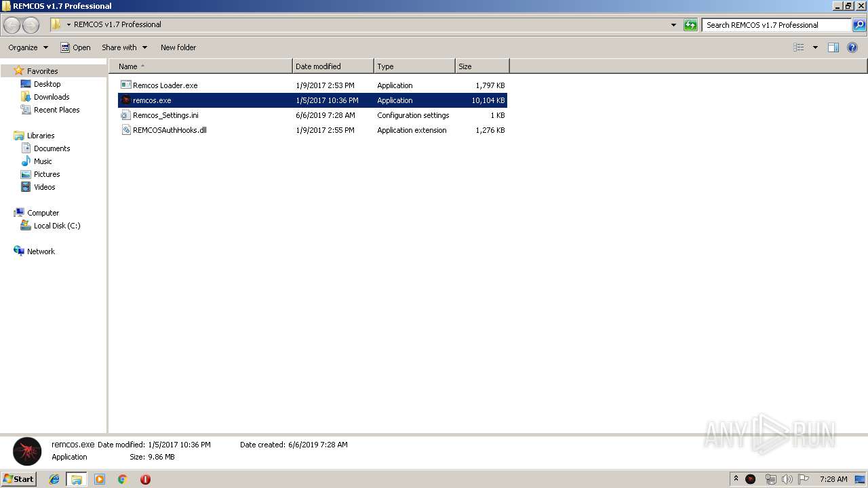Click the REMCOSAuthHooks.dll file name
The image size is (868, 488).
[170, 130]
